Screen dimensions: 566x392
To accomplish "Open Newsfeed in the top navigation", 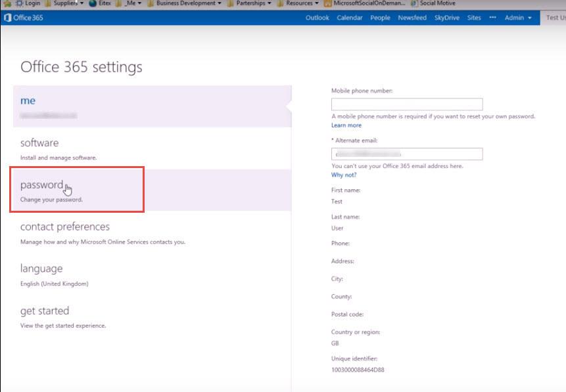I will tap(412, 18).
